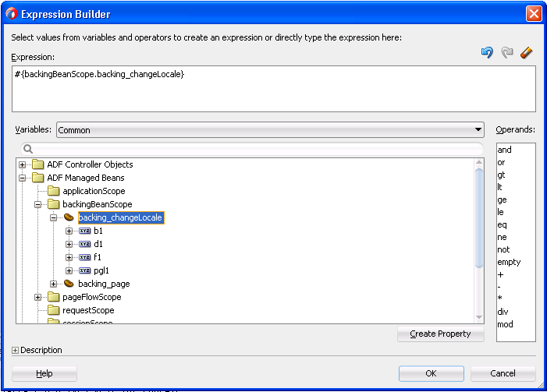Click the xyz icon next to b1
This screenshot has height=392, width=547.
click(x=85, y=231)
